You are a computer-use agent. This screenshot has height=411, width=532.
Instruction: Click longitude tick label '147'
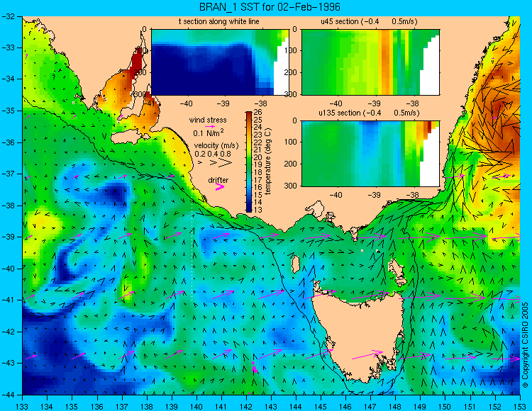click(370, 406)
